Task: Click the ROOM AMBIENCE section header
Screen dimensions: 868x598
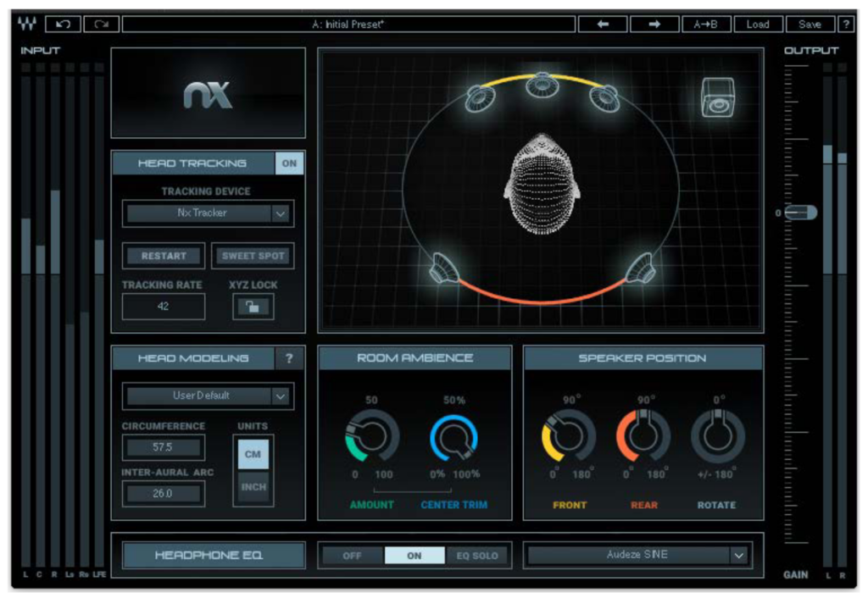Action: [415, 358]
